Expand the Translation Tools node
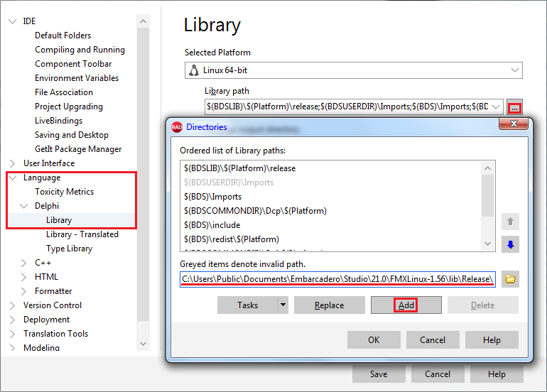This screenshot has width=547, height=392. 12,334
